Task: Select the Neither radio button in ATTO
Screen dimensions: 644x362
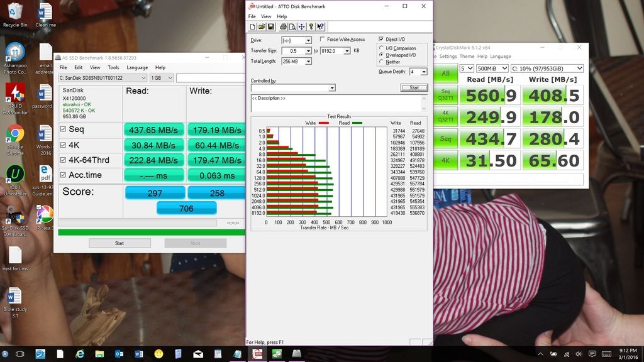Action: (x=382, y=62)
